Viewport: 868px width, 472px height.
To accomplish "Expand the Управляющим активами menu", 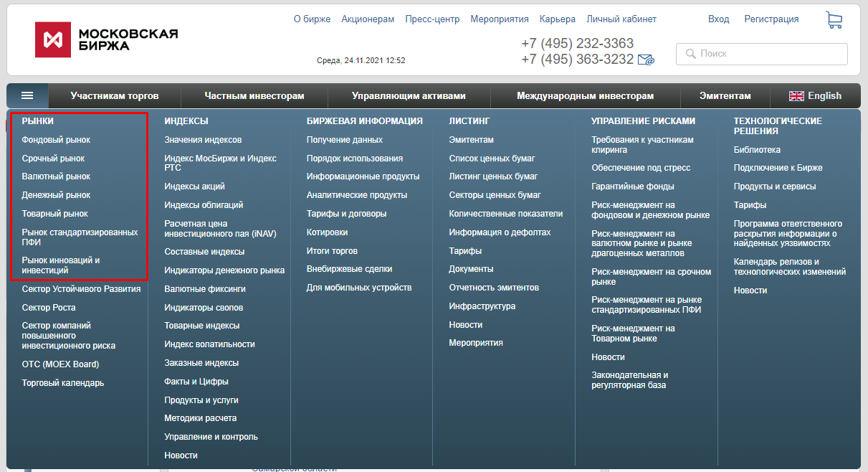I will click(x=409, y=96).
